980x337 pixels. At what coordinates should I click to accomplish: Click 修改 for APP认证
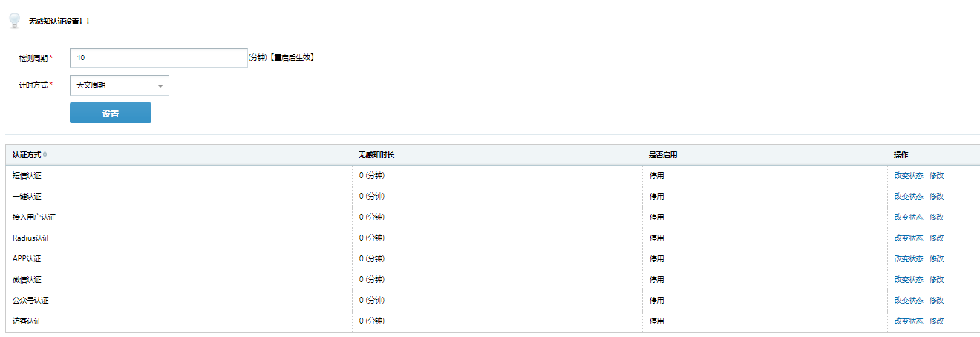point(937,259)
